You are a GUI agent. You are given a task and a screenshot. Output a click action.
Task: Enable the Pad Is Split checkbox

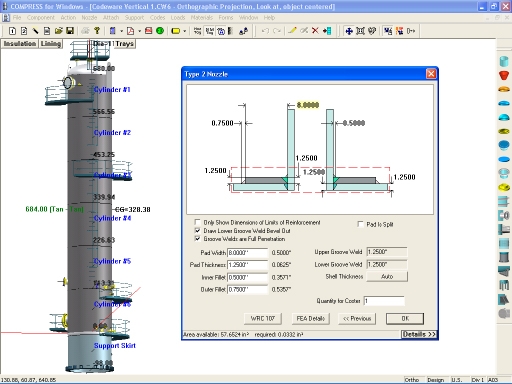360,224
